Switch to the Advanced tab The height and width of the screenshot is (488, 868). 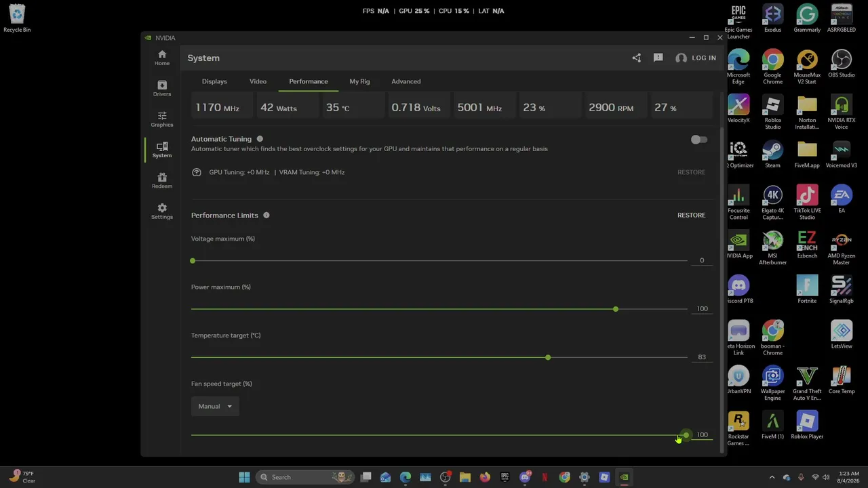coord(406,81)
